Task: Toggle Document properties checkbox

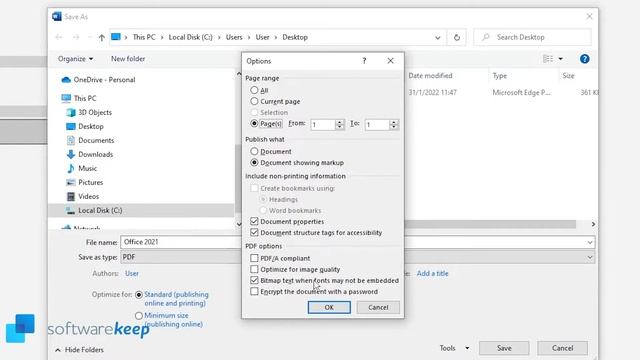Action: pyautogui.click(x=254, y=221)
